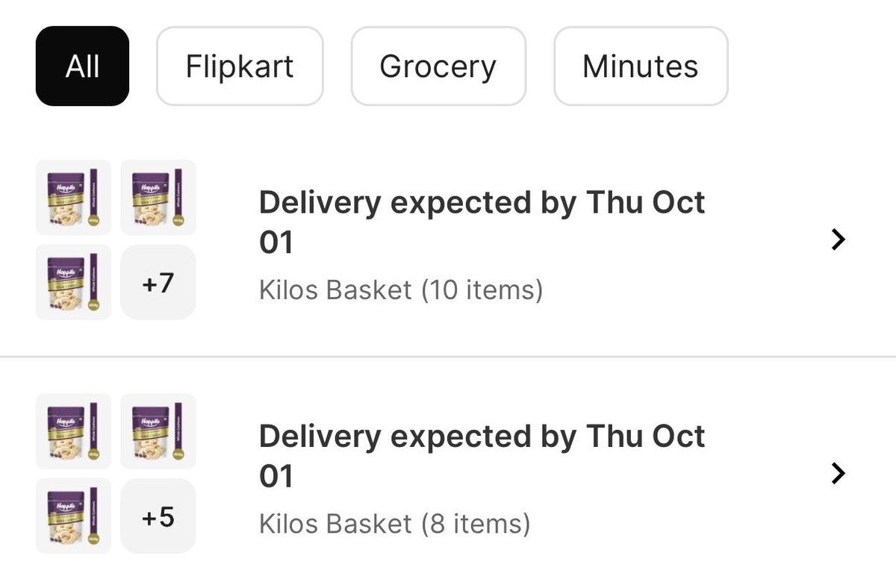896x588 pixels.
Task: Click the delivery heading above Kilos Basket (8 items)
Action: point(482,456)
